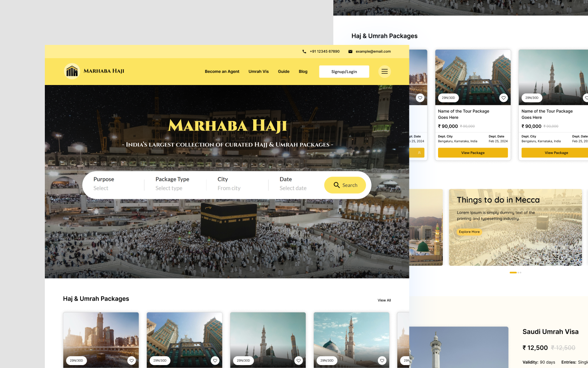
Task: Open the Package Type dropdown
Action: tap(172, 184)
